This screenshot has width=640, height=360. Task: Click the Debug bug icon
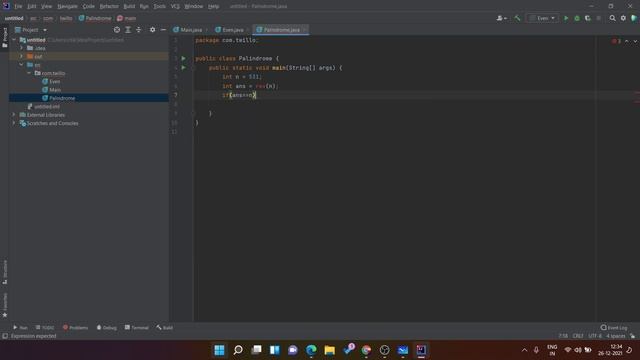click(x=577, y=18)
